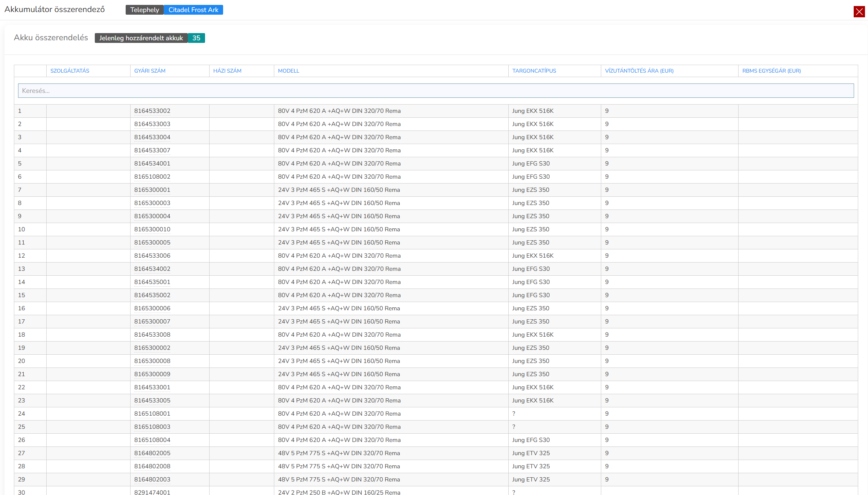
Task: Select serial number 8291474001 in row 30
Action: pyautogui.click(x=152, y=492)
